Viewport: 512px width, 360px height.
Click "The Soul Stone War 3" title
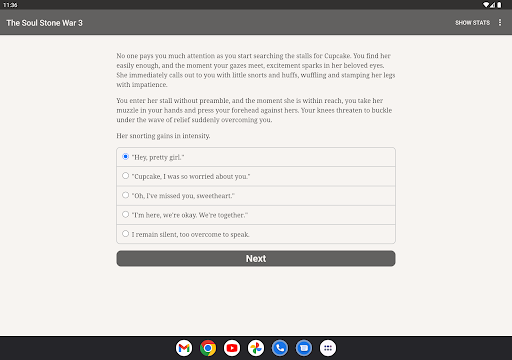coord(44,23)
